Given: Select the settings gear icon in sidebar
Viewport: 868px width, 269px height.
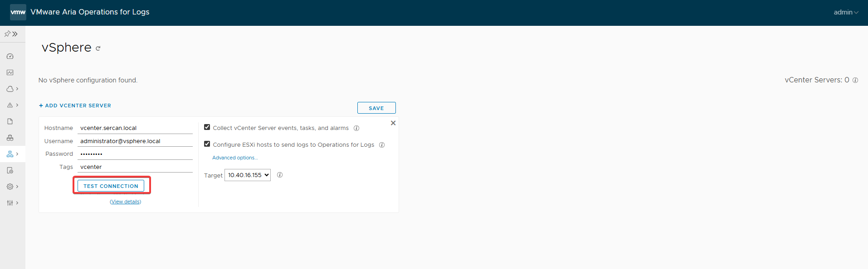Looking at the screenshot, I should coord(10,187).
